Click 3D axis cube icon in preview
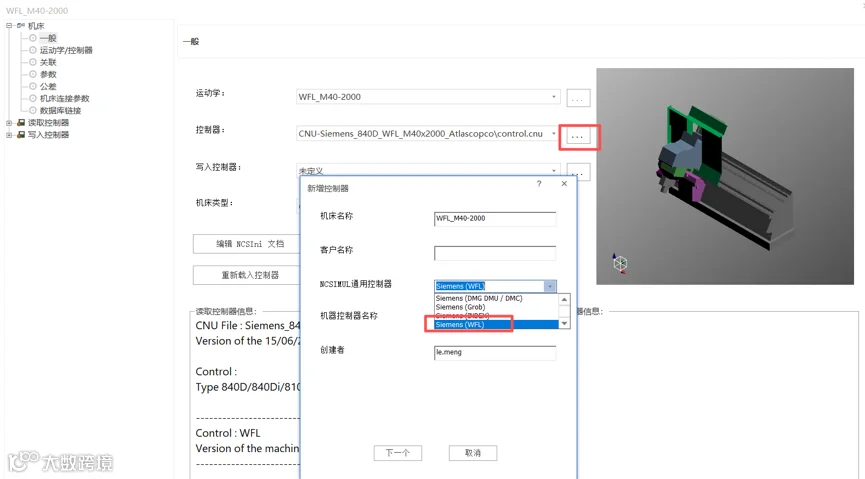 tap(619, 263)
